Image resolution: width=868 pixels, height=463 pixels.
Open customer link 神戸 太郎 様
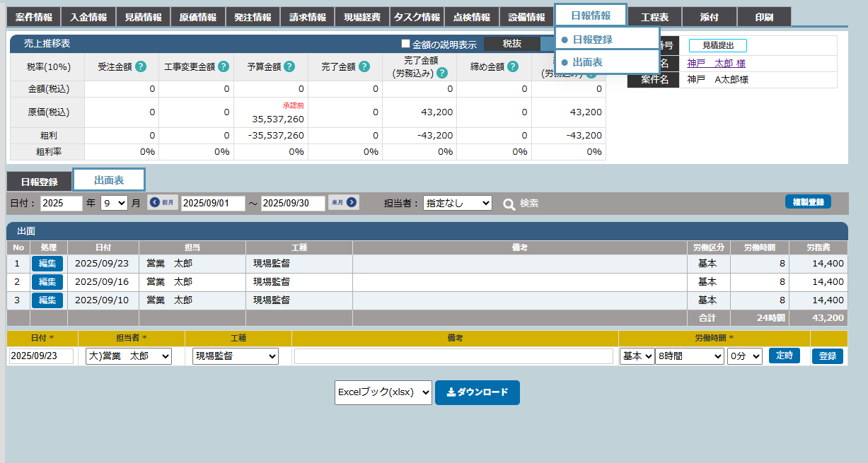(x=716, y=63)
